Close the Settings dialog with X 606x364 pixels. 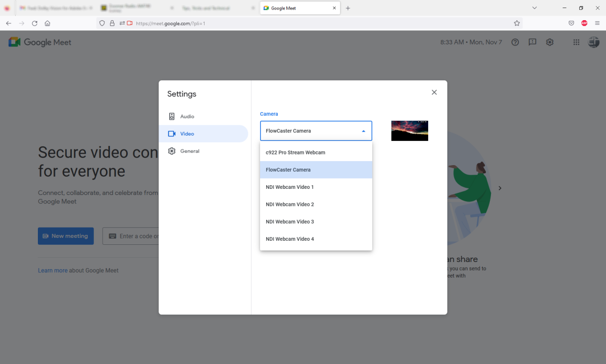pyautogui.click(x=434, y=92)
